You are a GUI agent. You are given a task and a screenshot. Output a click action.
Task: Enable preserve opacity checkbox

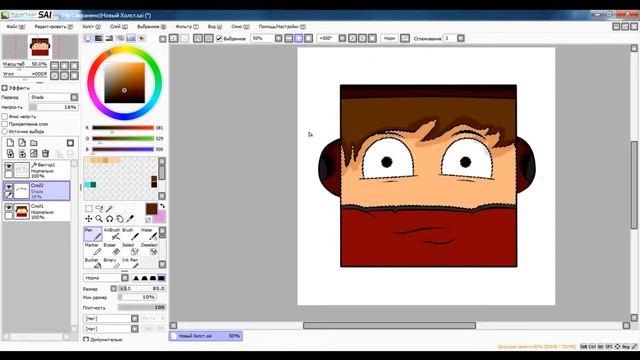[x=4, y=117]
